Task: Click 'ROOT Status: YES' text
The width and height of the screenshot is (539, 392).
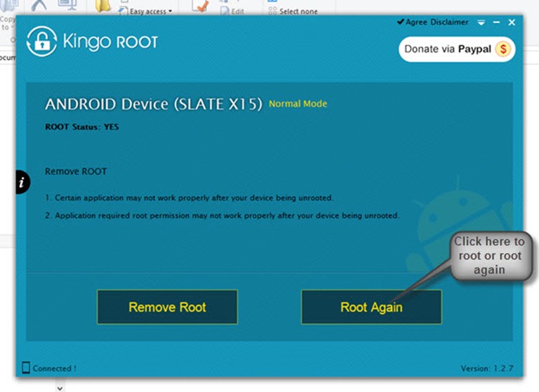Action: point(82,127)
